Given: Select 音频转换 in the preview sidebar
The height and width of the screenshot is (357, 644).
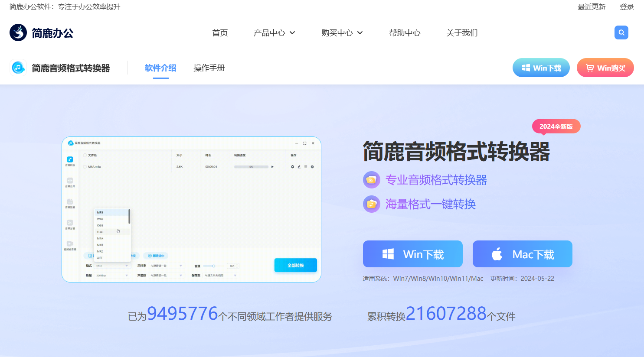Looking at the screenshot, I should [70, 162].
